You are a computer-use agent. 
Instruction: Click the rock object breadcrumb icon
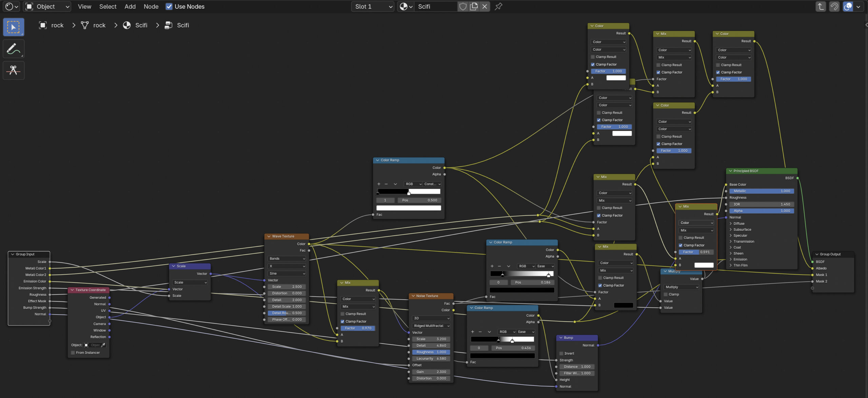point(43,25)
